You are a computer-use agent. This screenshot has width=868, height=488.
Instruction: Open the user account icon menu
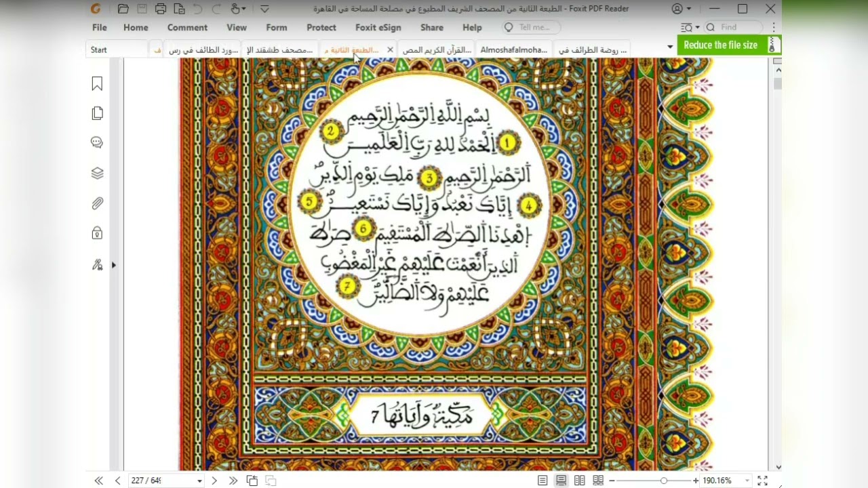[x=681, y=9]
